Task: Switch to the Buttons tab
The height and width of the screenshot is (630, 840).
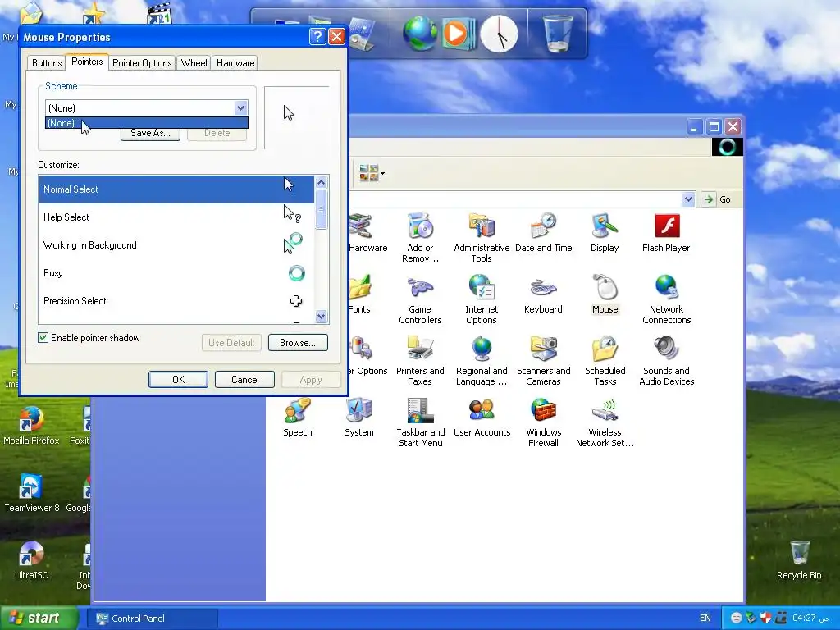Action: point(47,62)
